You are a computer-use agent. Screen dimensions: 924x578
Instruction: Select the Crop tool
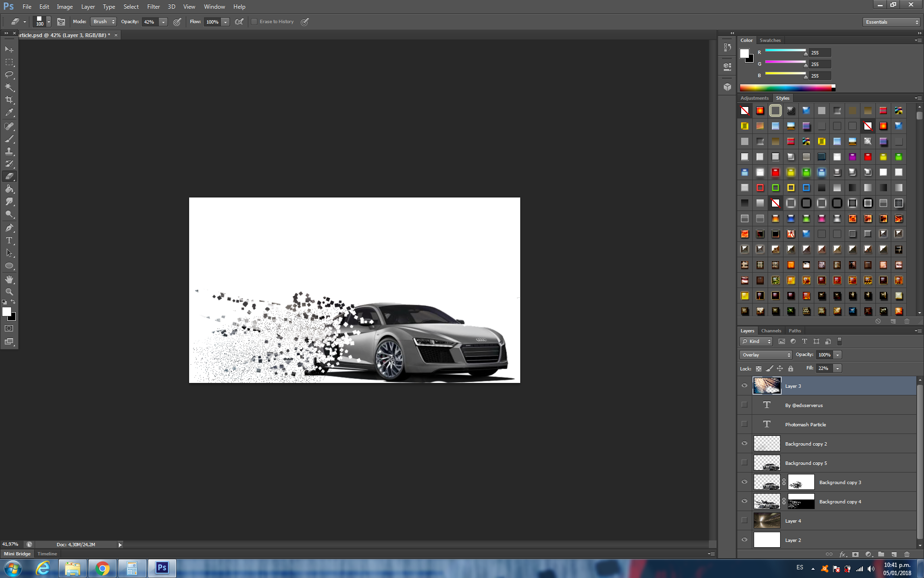point(9,100)
